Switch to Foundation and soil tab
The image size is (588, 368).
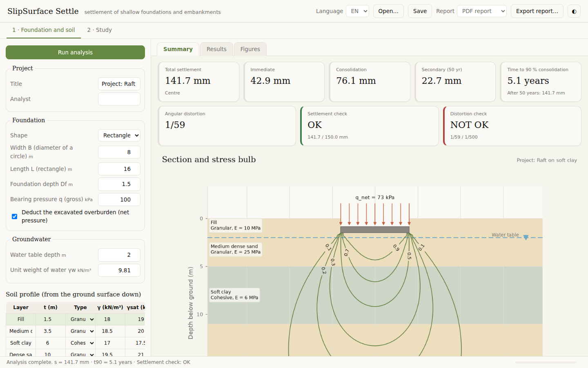pos(43,30)
